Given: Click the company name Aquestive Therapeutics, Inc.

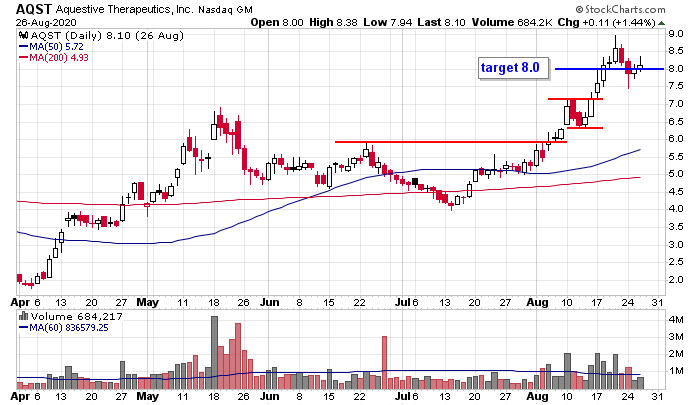Looking at the screenshot, I should (125, 9).
